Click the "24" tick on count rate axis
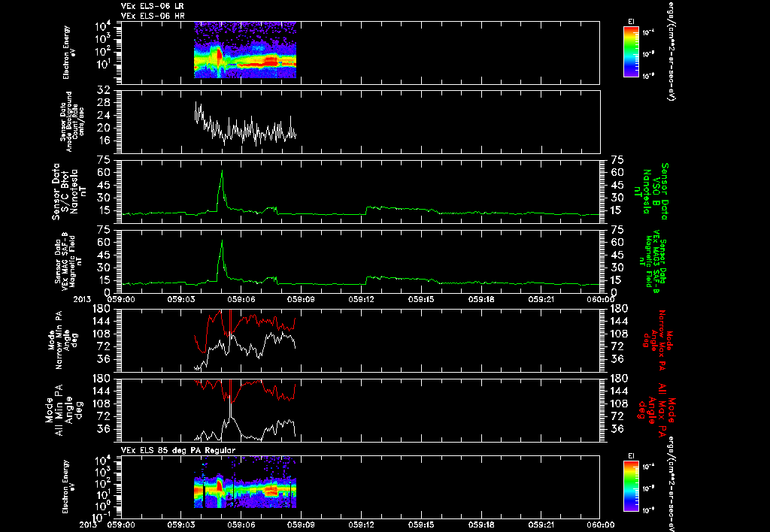Viewport: 770px width, 532px height. 104,115
